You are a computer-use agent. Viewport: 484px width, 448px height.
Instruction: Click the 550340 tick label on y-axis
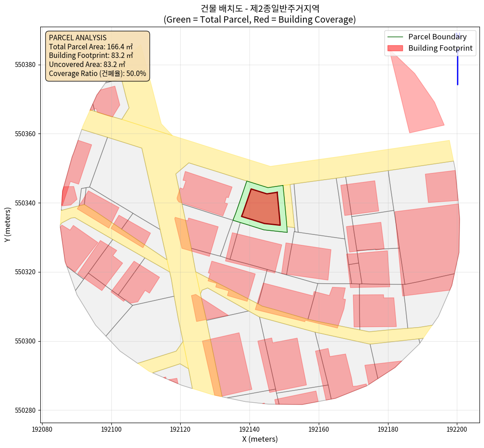coord(25,203)
